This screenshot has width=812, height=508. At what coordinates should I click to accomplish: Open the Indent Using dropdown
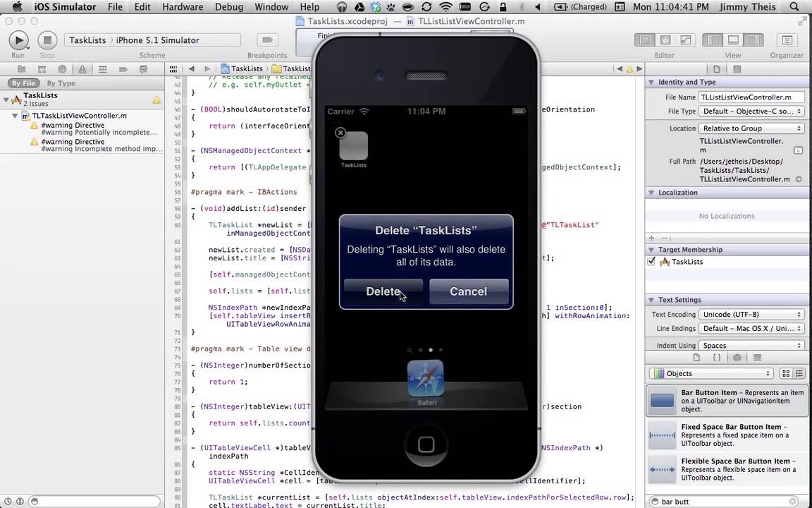coord(751,345)
